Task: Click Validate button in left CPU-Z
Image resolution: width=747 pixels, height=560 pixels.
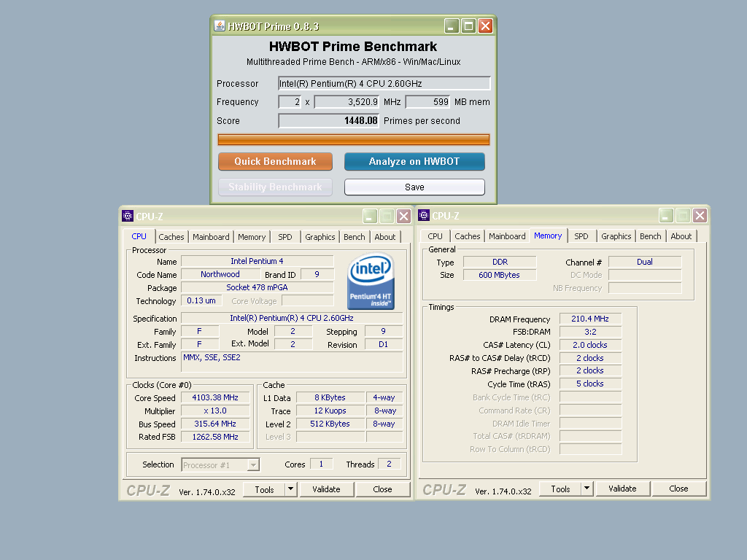Action: click(326, 489)
